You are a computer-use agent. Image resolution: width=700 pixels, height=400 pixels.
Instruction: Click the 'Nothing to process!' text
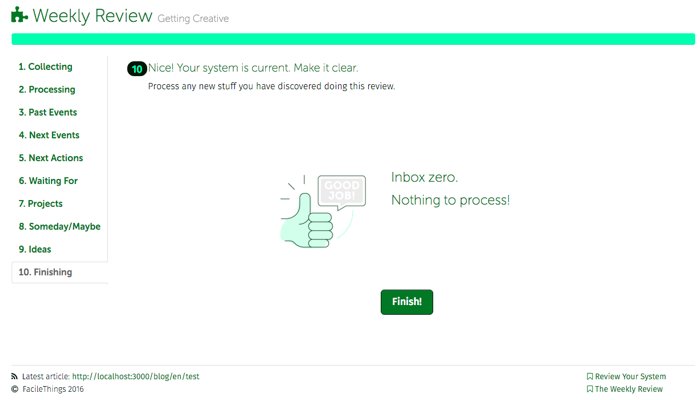tap(450, 200)
